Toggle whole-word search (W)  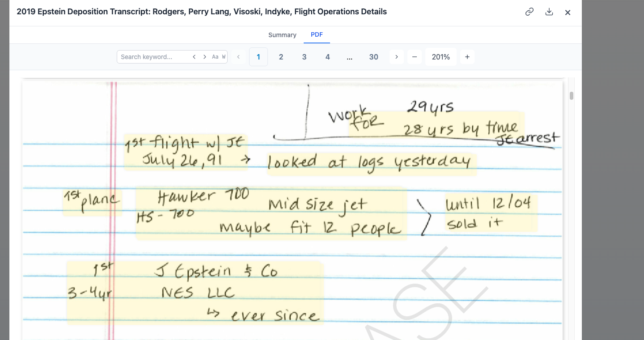[x=224, y=57]
